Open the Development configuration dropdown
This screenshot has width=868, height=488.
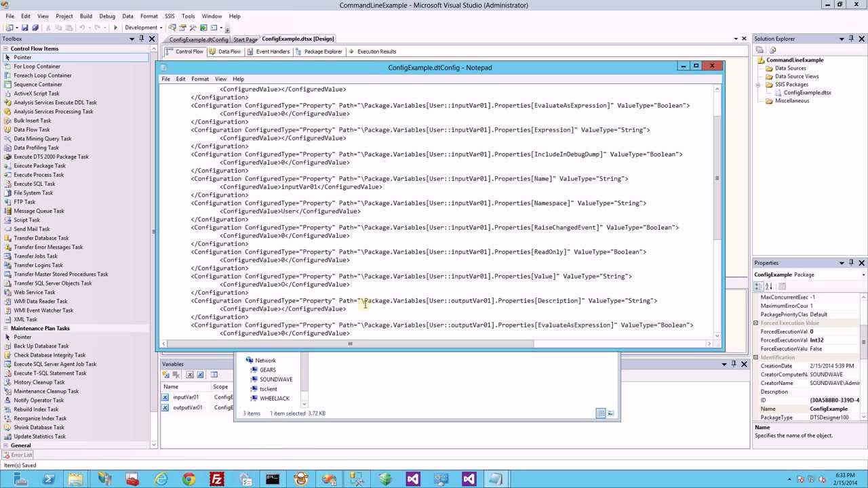(163, 28)
